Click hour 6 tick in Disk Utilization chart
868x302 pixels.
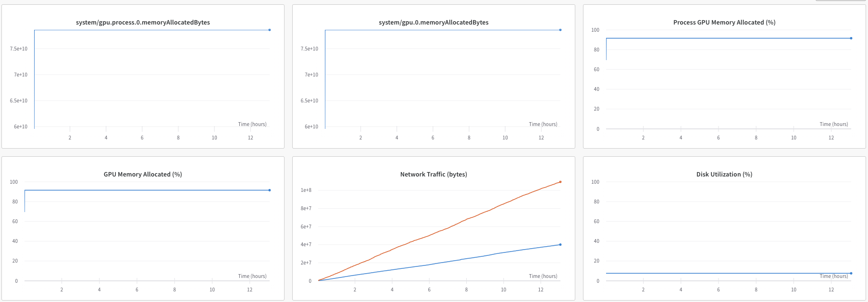pos(719,290)
